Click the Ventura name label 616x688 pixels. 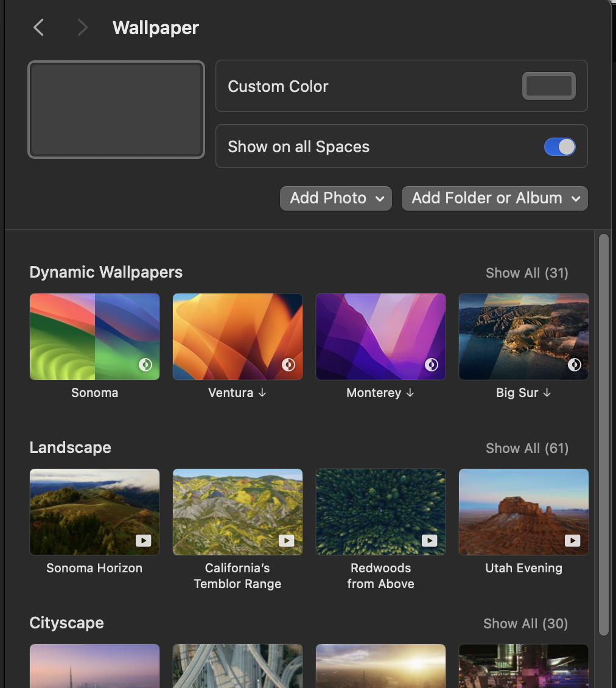[231, 393]
